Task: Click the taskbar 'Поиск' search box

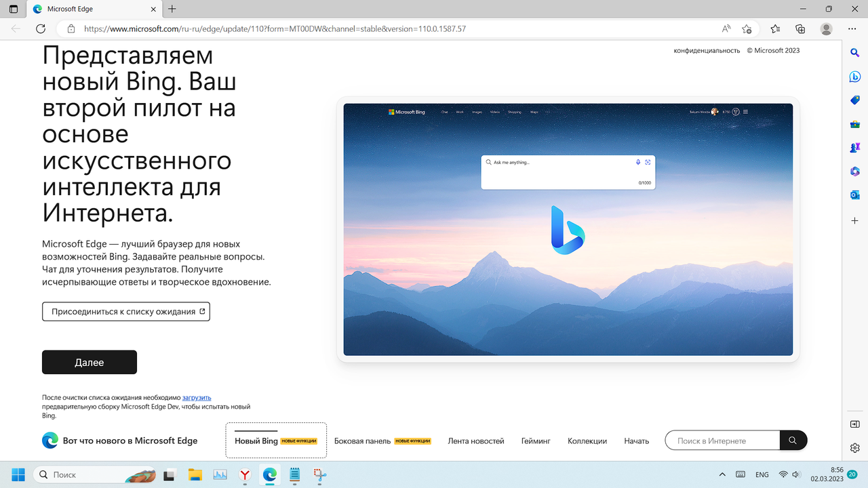Action: tap(95, 474)
